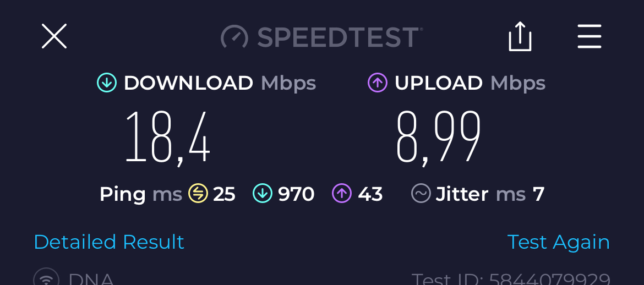The height and width of the screenshot is (285, 644).
Task: Click the SPEEDTEST title text
Action: [x=339, y=37]
